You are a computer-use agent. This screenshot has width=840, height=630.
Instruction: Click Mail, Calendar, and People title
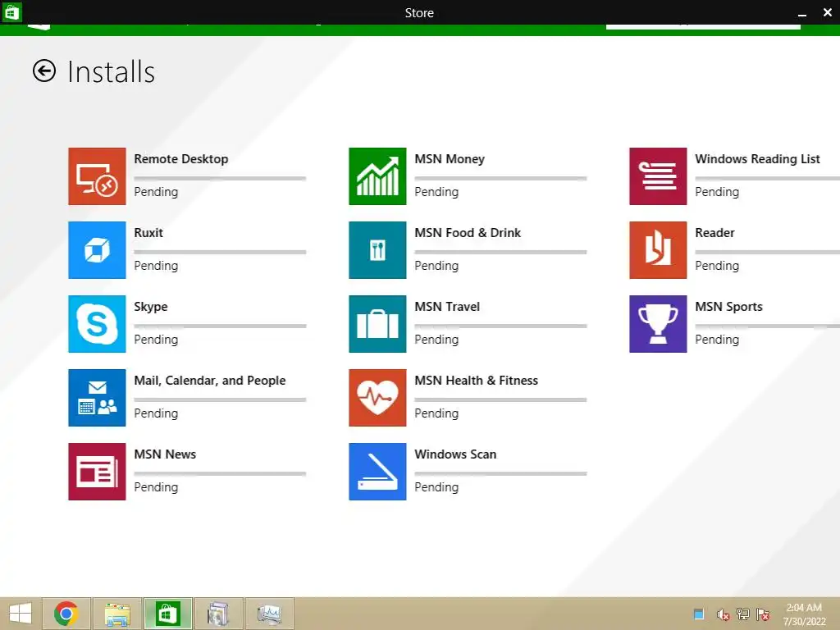[x=209, y=381]
